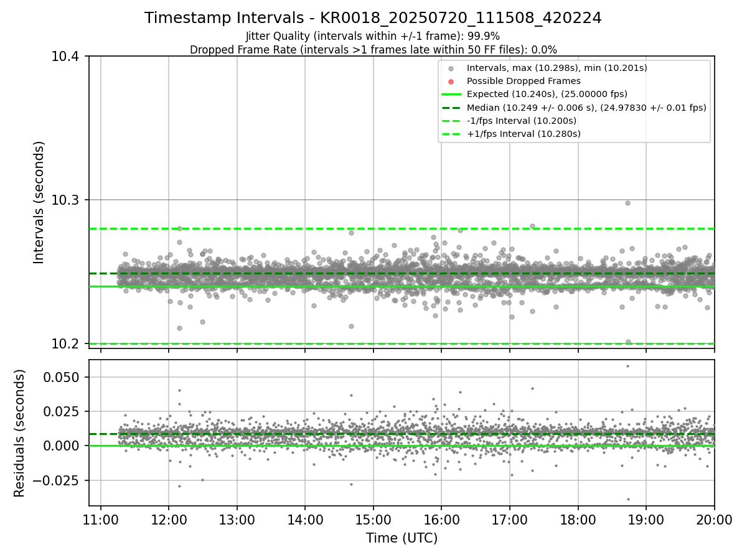Click x-axis tick label 12:00
This screenshot has height=560, width=747.
pos(169,520)
